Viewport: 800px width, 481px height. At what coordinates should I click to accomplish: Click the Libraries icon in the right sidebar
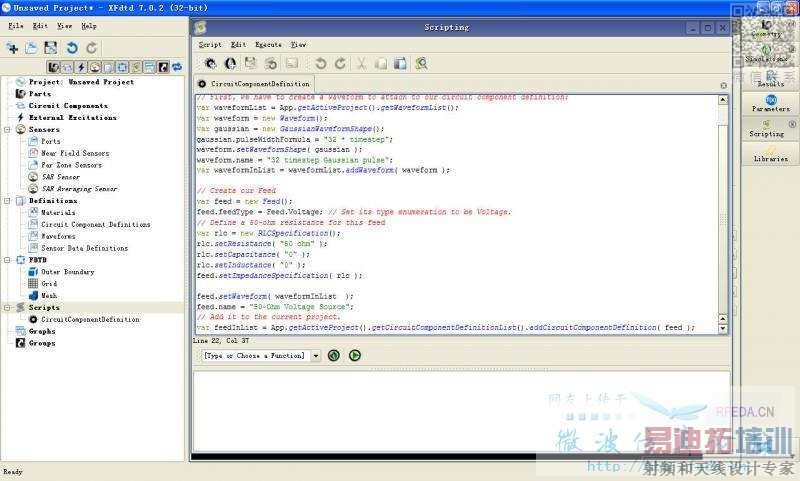(x=770, y=150)
